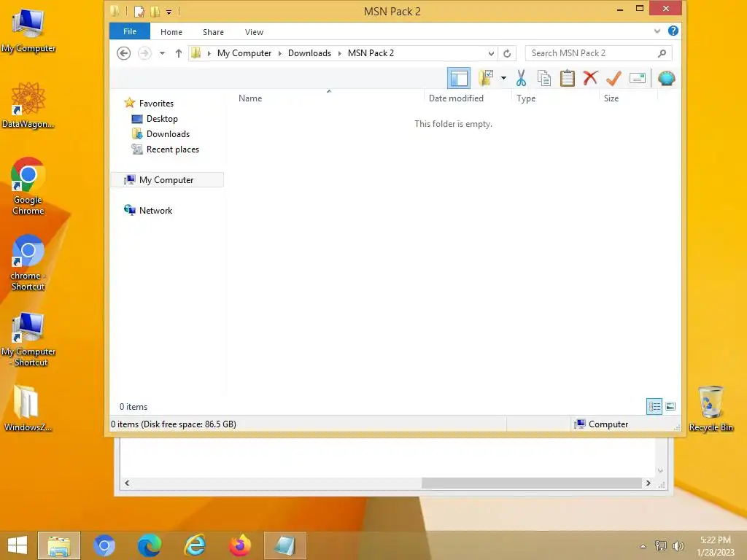
Task: Click the Paste clipboard icon
Action: point(567,78)
